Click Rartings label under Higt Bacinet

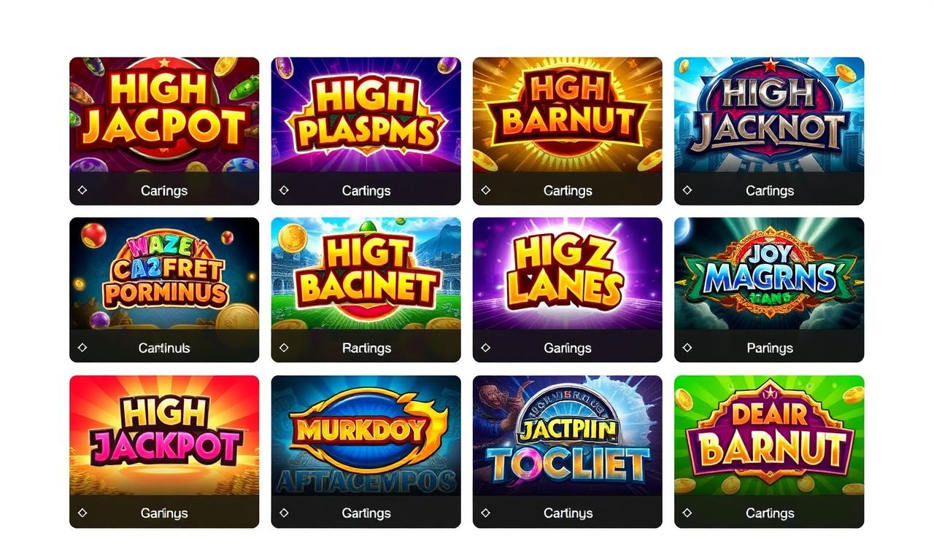(366, 348)
